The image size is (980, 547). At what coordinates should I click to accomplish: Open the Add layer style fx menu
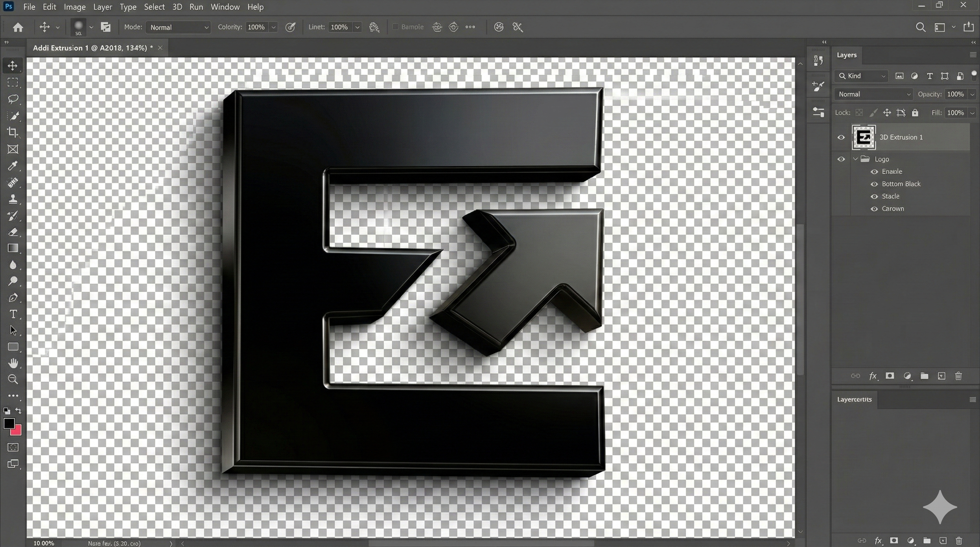pos(873,376)
